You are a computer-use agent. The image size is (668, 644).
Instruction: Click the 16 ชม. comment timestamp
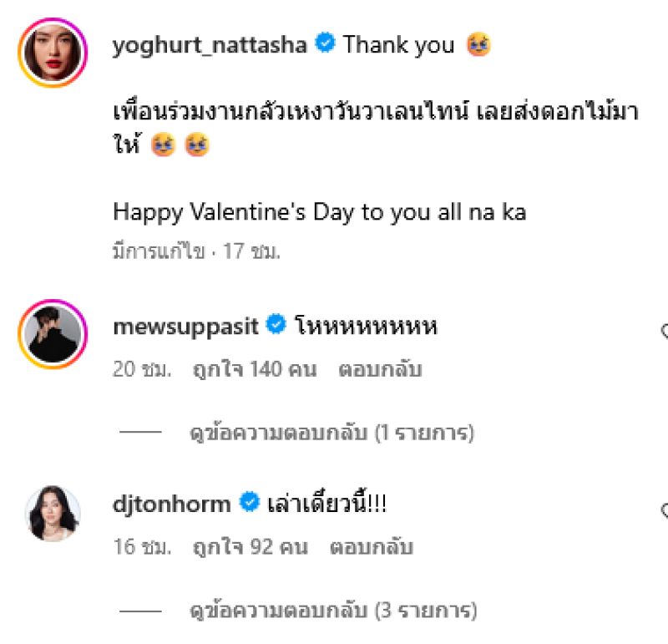[142, 547]
